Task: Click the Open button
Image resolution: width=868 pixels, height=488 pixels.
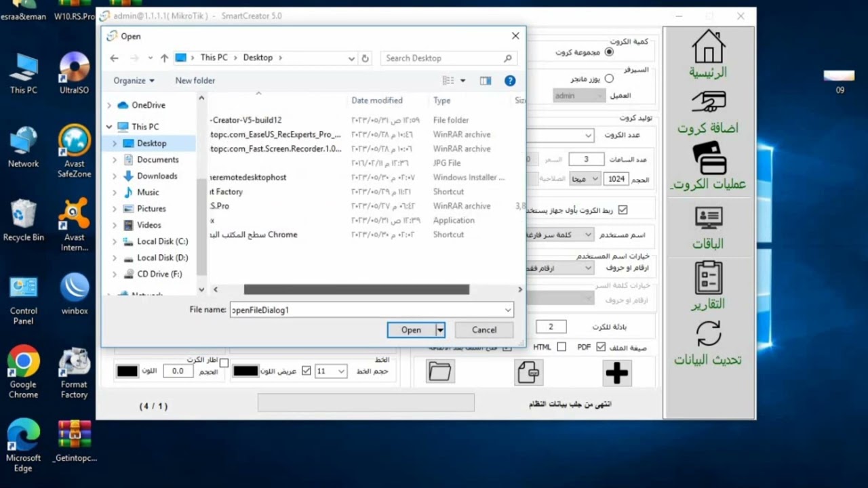Action: 411,330
